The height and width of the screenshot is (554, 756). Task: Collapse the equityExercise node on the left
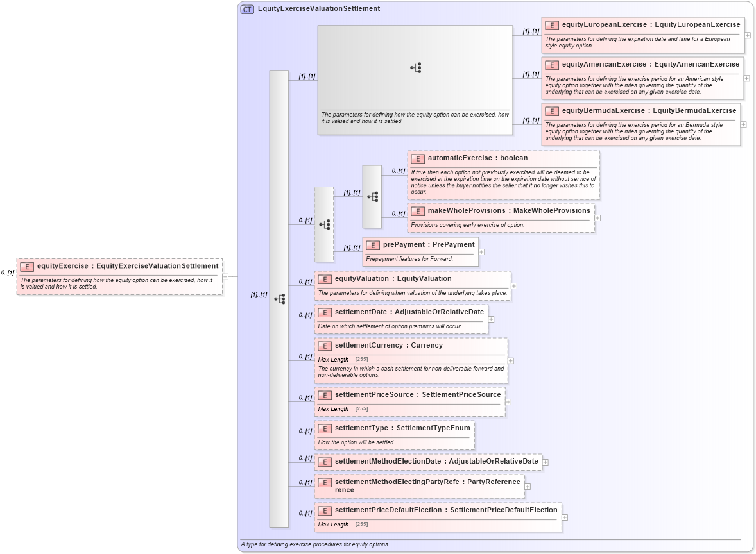pyautogui.click(x=226, y=277)
